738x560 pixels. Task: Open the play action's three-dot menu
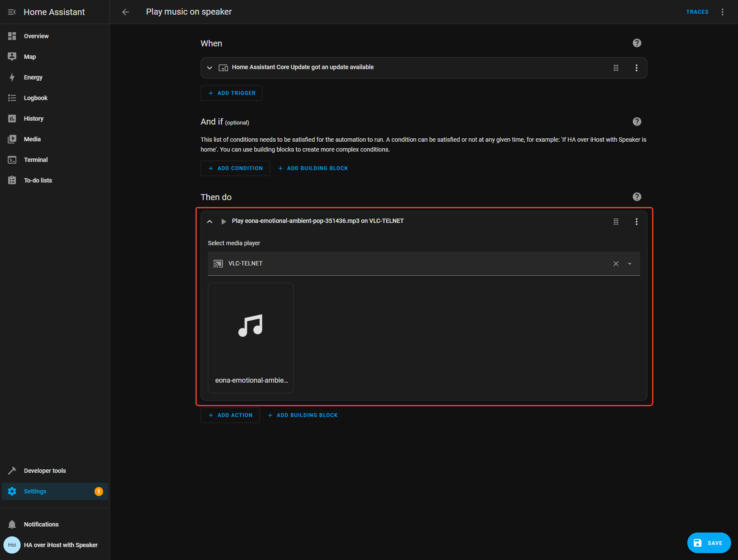point(636,222)
